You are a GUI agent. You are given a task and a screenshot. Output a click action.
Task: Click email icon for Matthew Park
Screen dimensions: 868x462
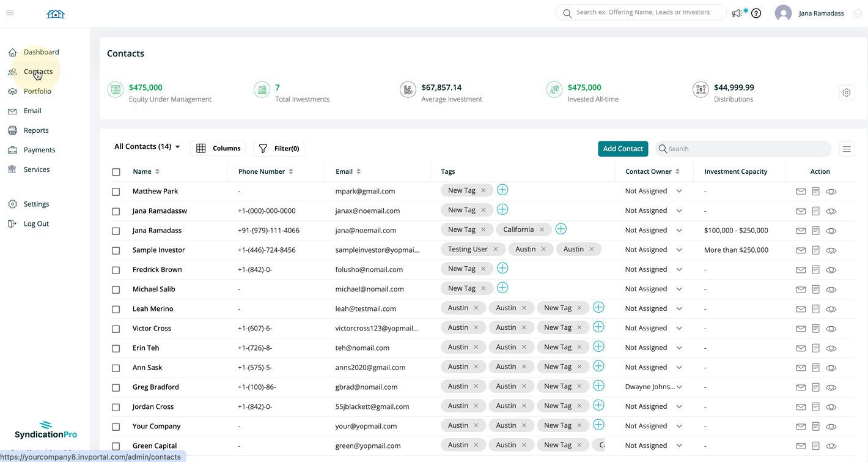pos(801,192)
